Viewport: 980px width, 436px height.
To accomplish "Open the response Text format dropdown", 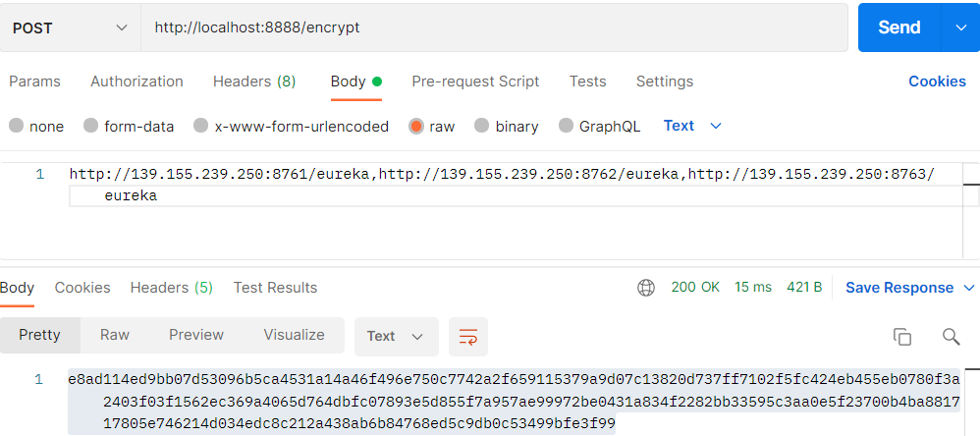I will (x=395, y=336).
